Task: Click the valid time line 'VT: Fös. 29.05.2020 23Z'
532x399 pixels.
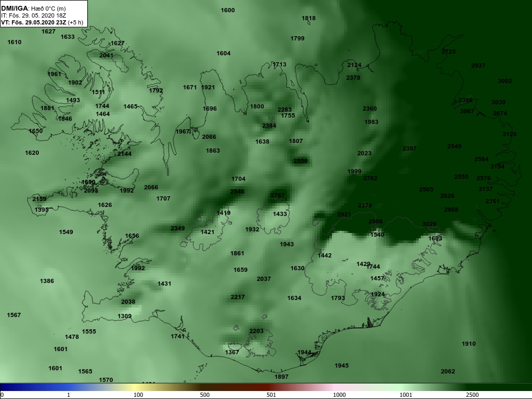Action: click(x=33, y=23)
